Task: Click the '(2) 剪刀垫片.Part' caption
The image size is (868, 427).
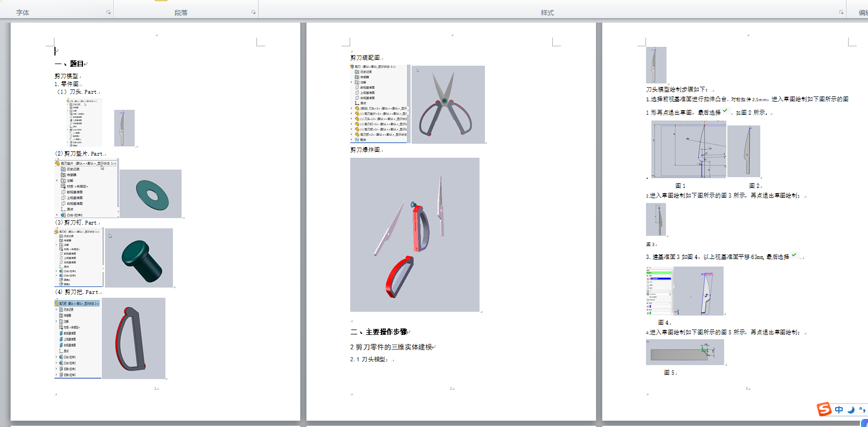Action: [x=79, y=154]
